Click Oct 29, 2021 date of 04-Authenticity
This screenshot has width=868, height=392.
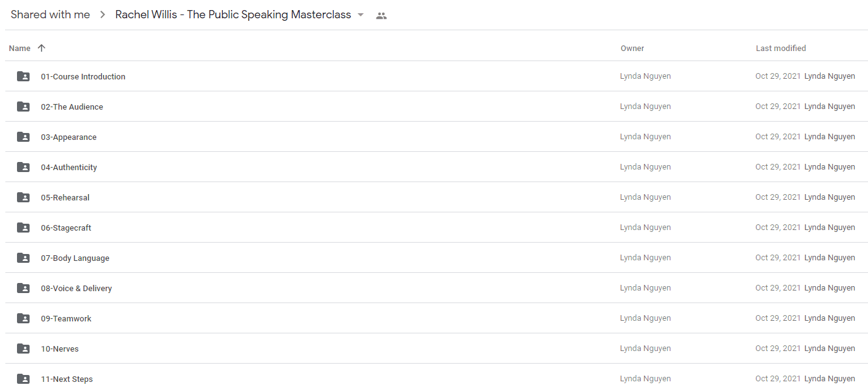coord(778,167)
